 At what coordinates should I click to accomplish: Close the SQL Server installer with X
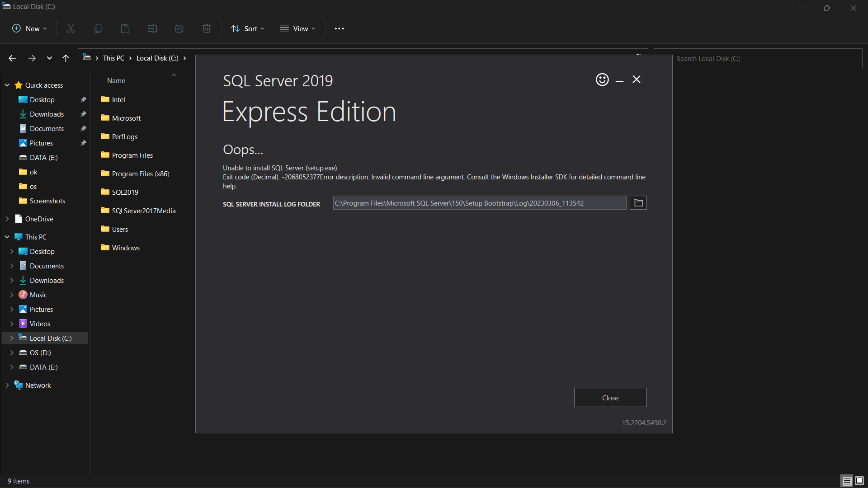637,80
